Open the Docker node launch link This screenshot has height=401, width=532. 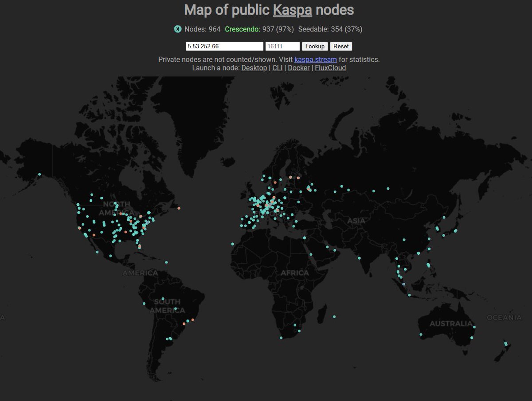(299, 68)
